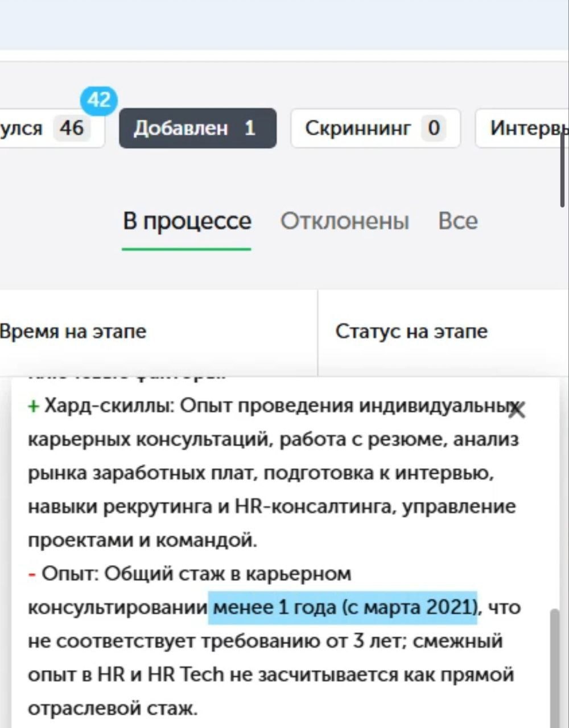Click the counter 46 on the first stage
Image resolution: width=569 pixels, height=728 pixels.
[x=71, y=128]
